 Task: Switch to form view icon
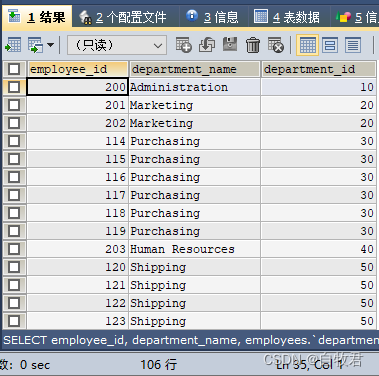(x=330, y=45)
